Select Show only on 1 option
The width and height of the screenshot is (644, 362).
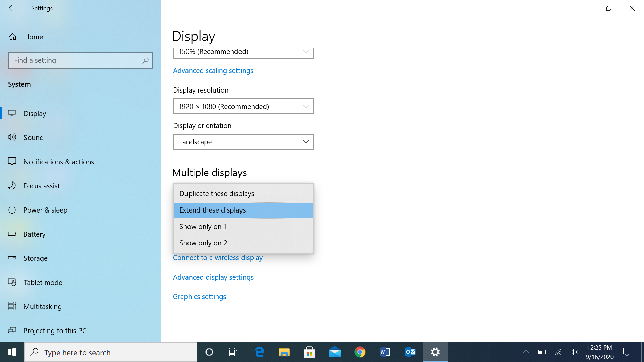203,227
